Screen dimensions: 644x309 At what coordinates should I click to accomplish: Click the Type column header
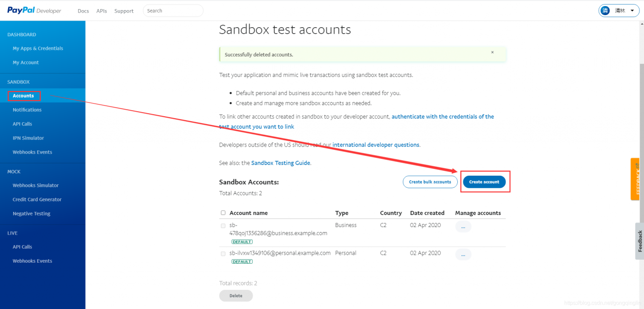point(342,213)
